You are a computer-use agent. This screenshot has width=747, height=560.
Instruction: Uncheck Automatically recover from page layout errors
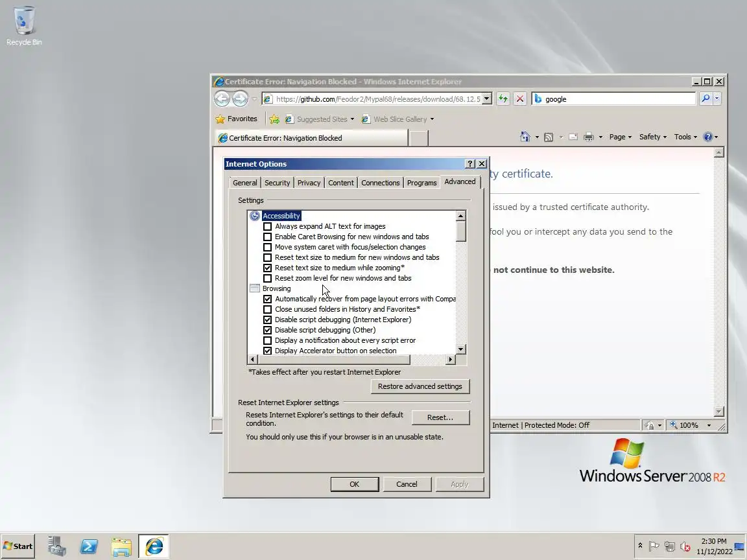(x=267, y=299)
